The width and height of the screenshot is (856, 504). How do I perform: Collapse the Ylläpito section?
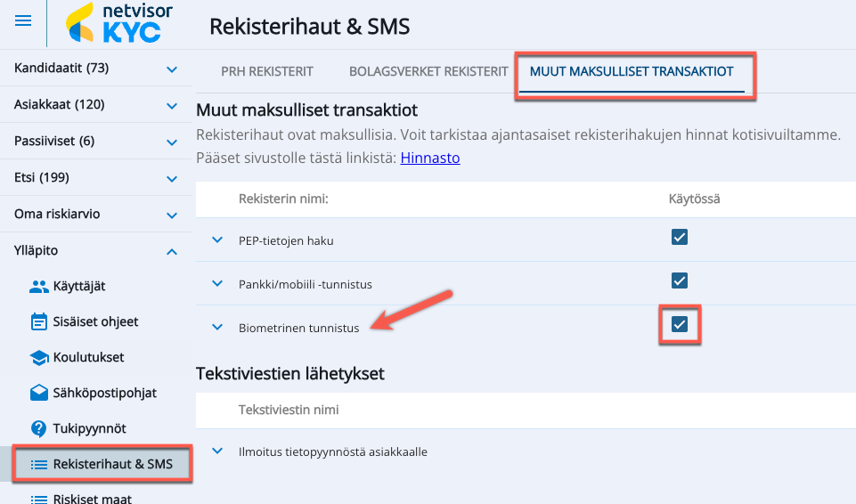pos(172,252)
